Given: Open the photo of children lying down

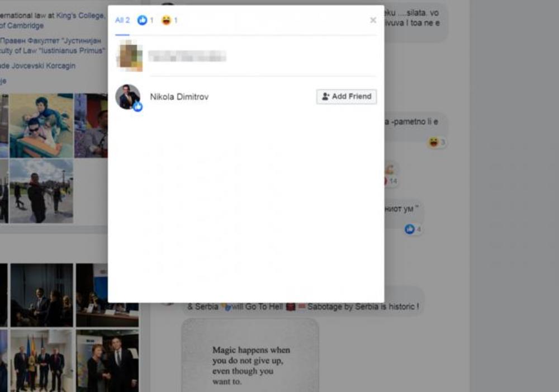Looking at the screenshot, I should tap(41, 125).
